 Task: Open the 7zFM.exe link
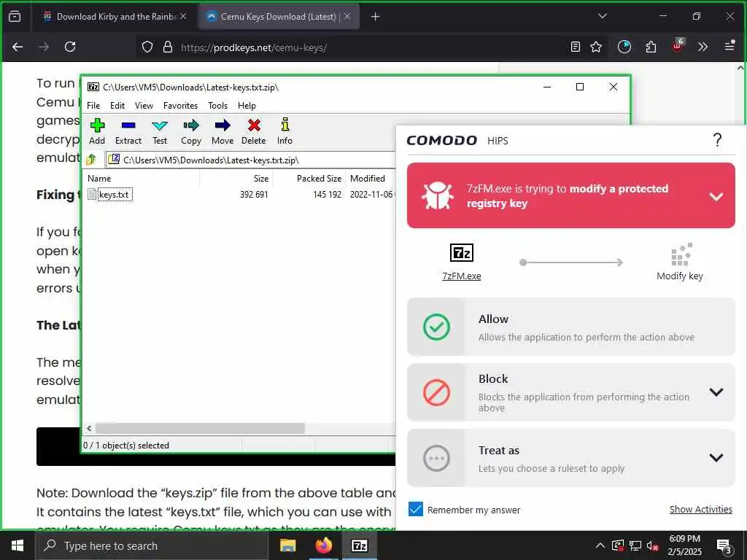pos(461,276)
